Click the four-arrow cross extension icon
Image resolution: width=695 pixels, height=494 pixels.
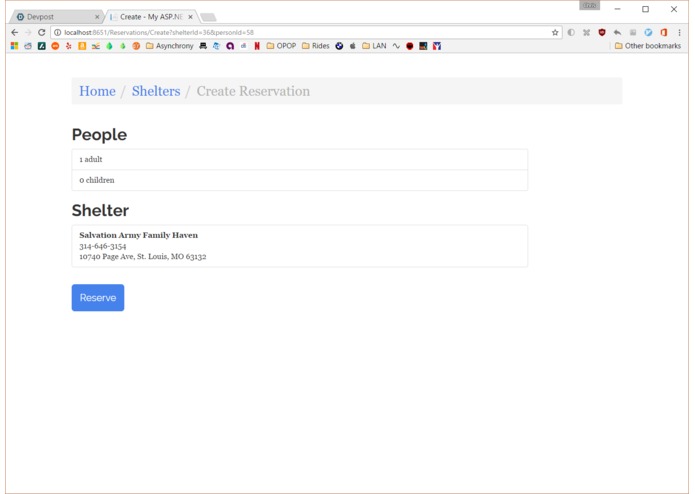pyautogui.click(x=586, y=32)
